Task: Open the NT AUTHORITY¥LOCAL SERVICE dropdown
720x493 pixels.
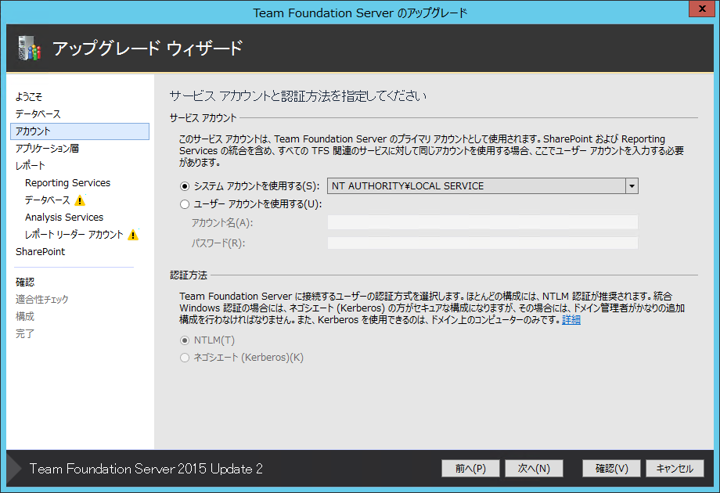Action: click(x=631, y=186)
